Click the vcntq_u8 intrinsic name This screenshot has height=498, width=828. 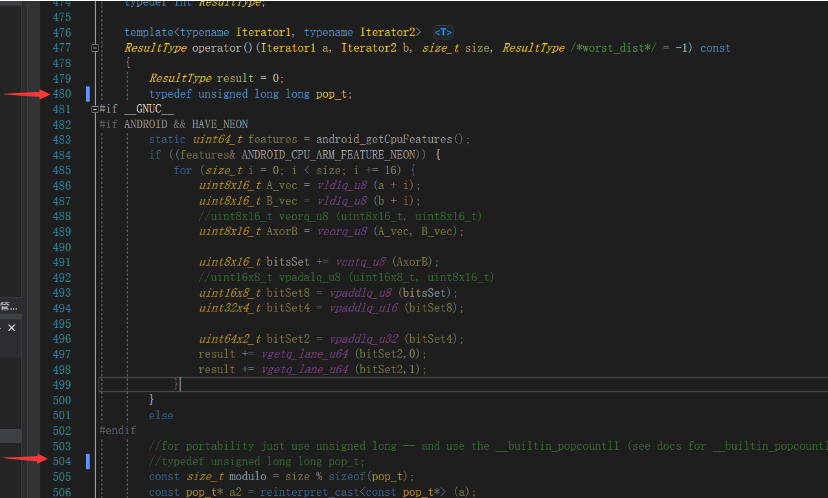coord(360,262)
